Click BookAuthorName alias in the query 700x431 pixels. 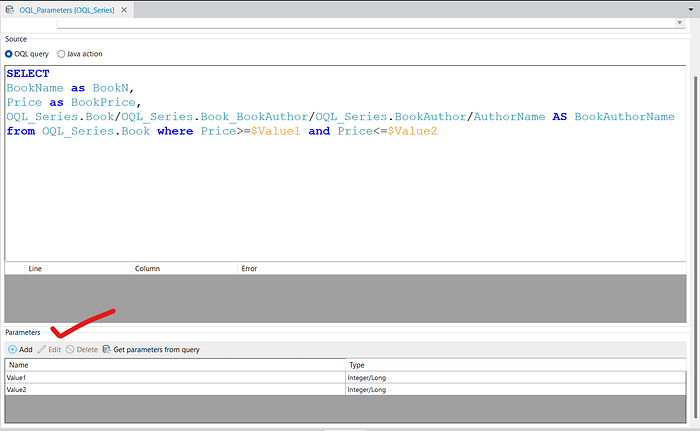click(x=624, y=117)
